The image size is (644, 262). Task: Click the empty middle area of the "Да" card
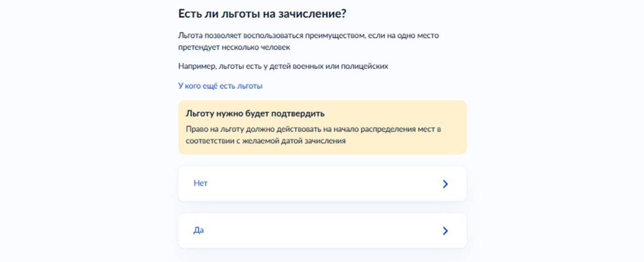[x=322, y=231]
